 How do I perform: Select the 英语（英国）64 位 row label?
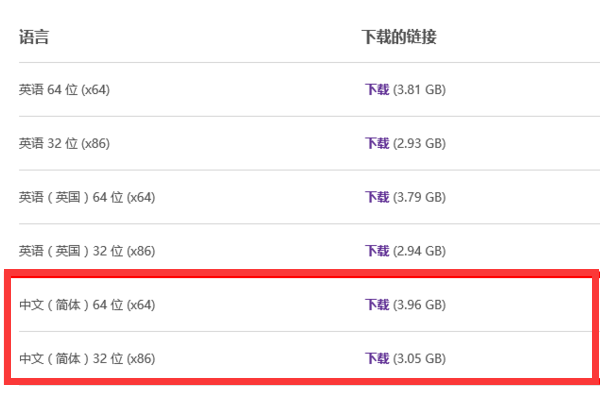click(87, 197)
